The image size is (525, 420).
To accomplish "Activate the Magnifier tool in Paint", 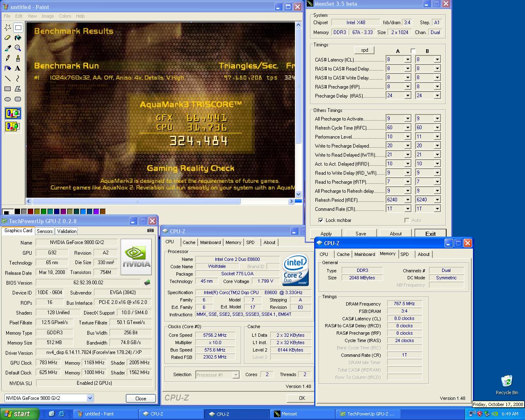I will pyautogui.click(x=18, y=48).
